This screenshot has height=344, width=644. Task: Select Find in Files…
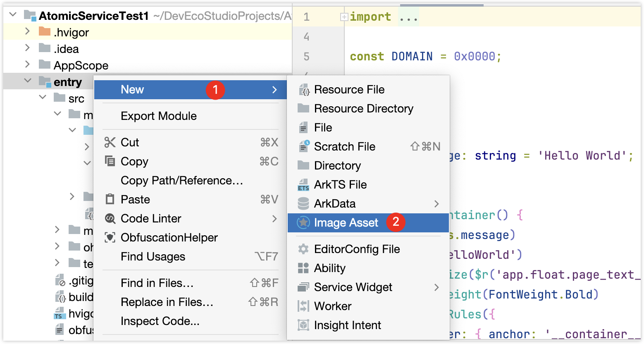click(x=191, y=283)
